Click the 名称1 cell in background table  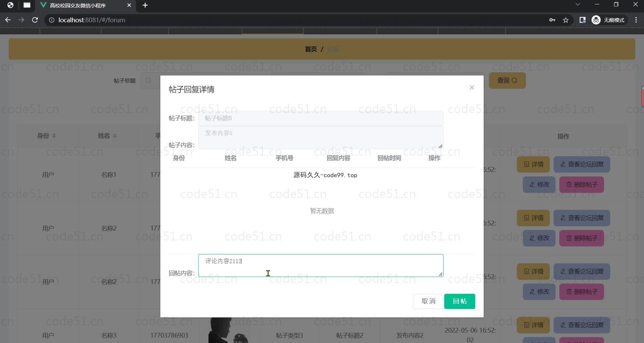(x=108, y=175)
